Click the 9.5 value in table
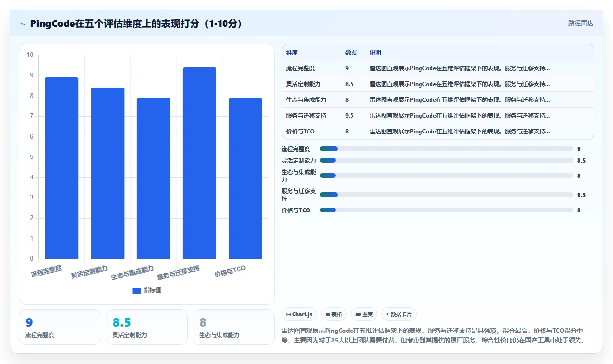 point(349,116)
